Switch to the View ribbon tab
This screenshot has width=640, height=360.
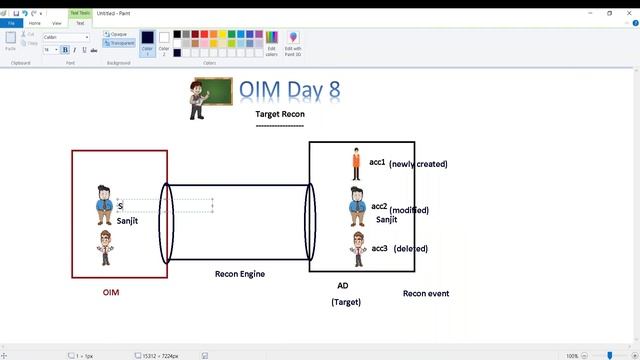57,23
